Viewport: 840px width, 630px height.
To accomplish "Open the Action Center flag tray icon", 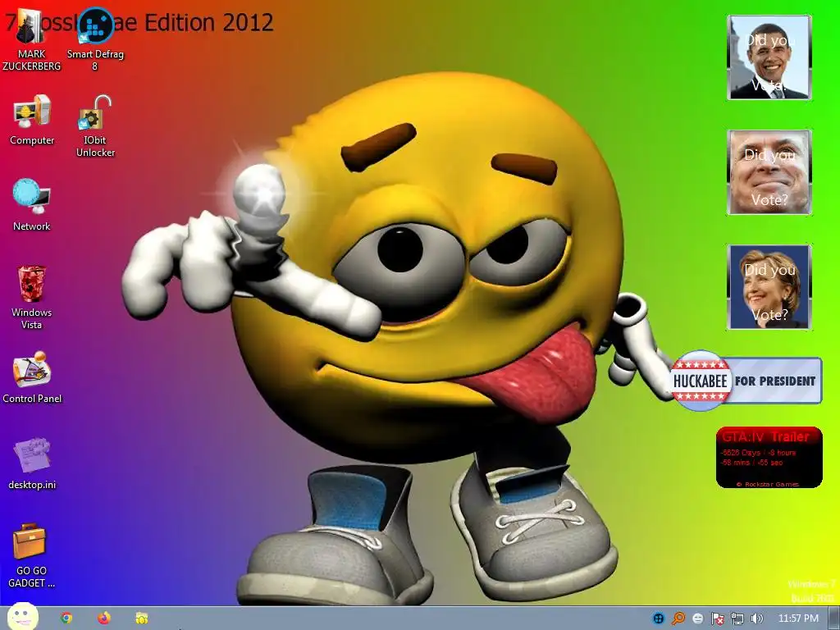I will 717,619.
